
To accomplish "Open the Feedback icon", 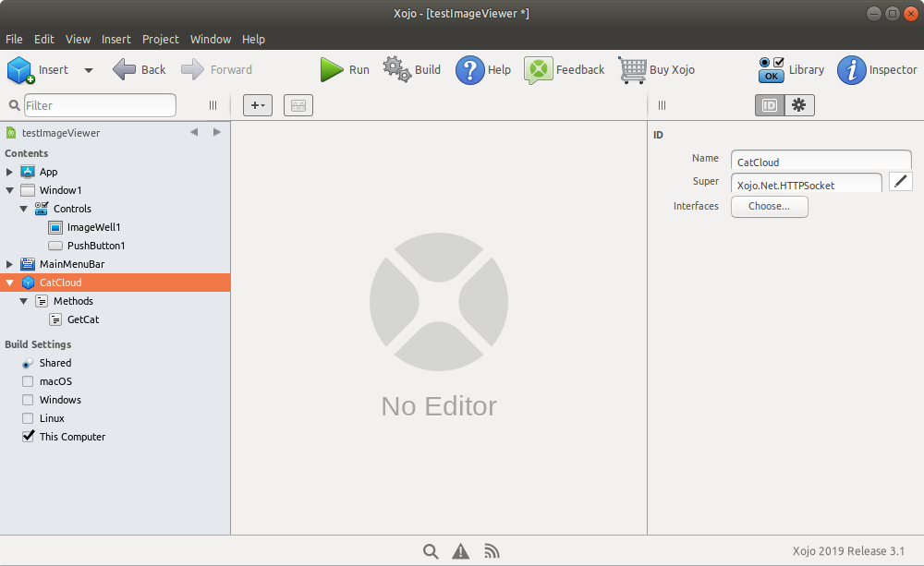I will click(538, 70).
